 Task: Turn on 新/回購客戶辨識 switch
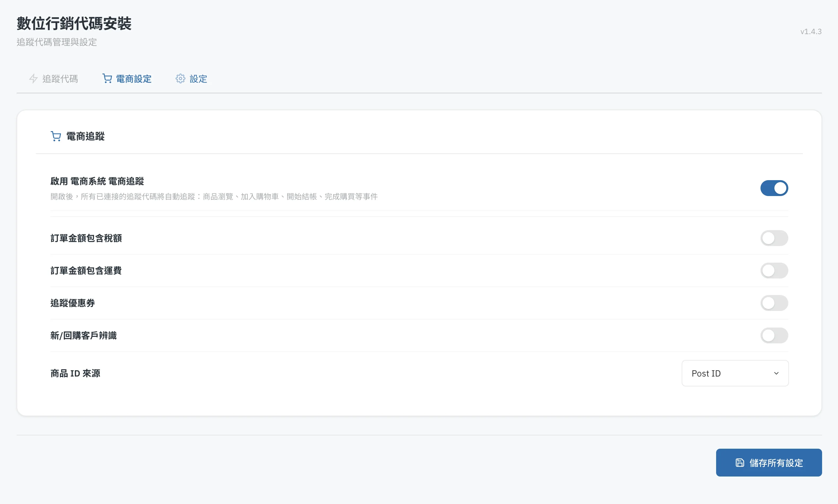click(774, 335)
